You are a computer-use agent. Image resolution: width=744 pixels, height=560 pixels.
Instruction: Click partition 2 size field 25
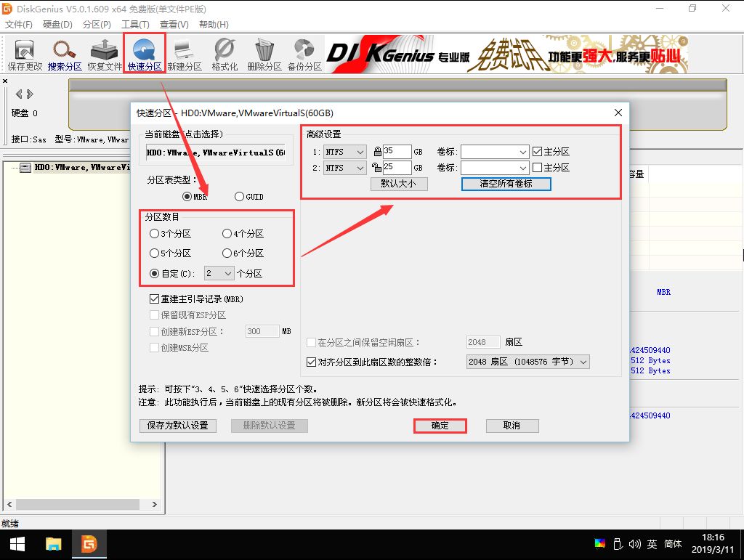pyautogui.click(x=397, y=167)
